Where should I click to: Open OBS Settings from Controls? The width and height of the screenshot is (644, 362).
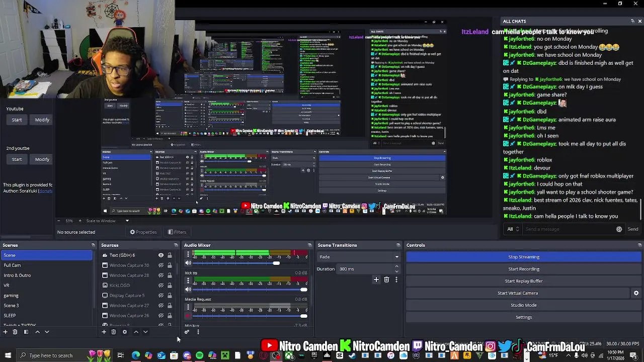pyautogui.click(x=523, y=317)
